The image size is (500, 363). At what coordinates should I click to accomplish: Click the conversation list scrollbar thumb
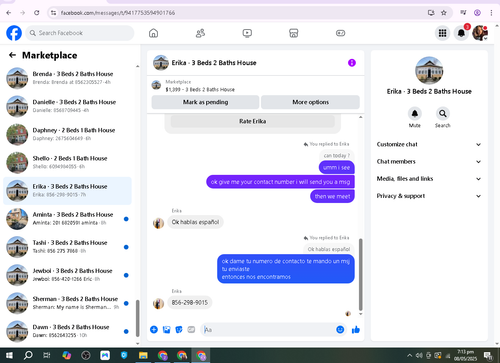137,318
